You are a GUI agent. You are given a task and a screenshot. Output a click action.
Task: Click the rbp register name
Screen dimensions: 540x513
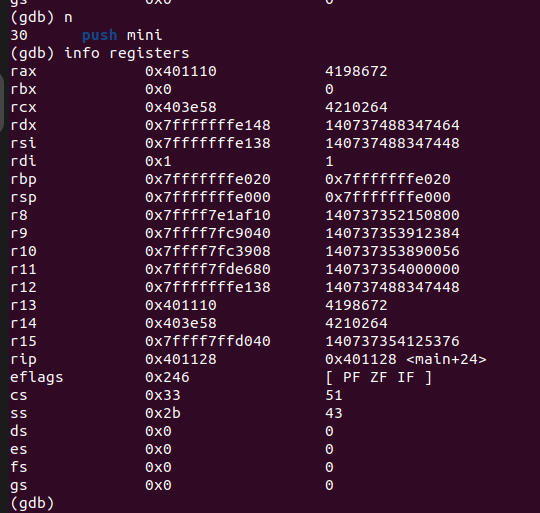[23, 180]
